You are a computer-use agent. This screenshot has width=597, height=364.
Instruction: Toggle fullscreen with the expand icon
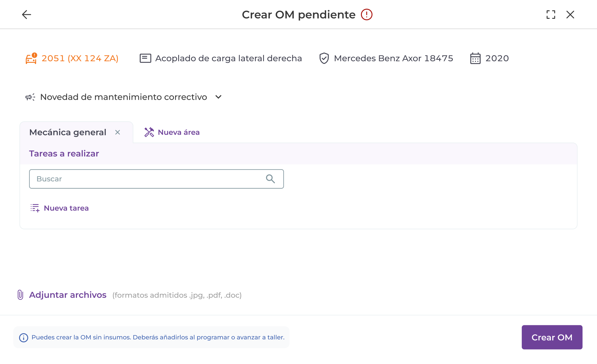(551, 15)
